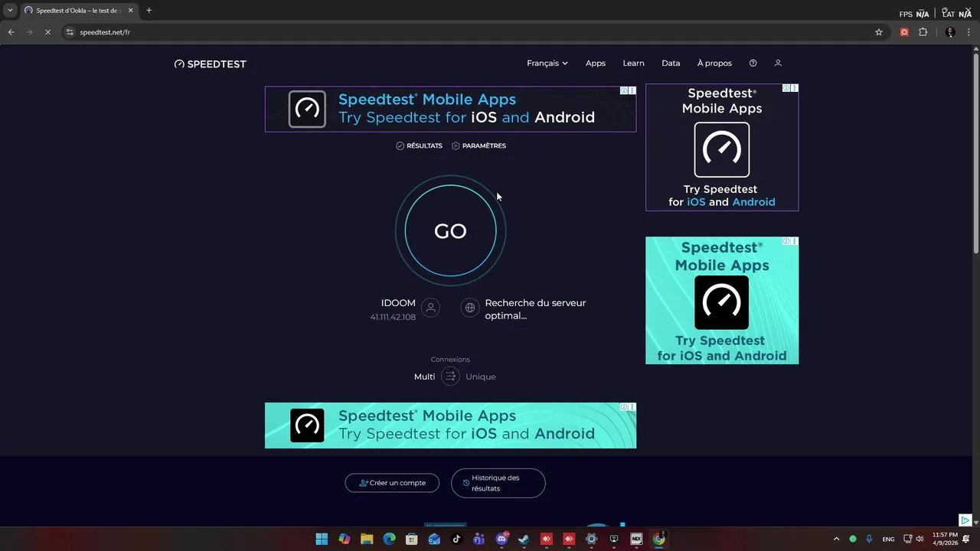Open Français language dropdown
This screenshot has width=980, height=551.
coord(547,64)
